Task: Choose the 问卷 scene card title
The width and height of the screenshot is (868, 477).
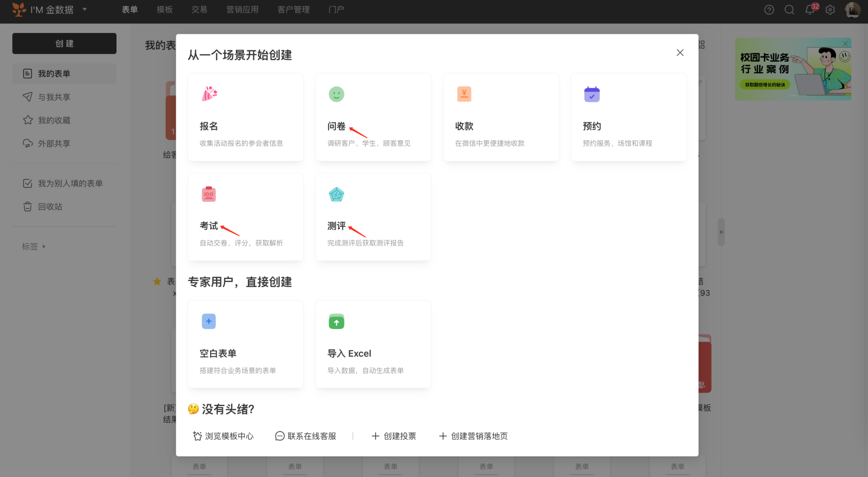Action: tap(336, 126)
